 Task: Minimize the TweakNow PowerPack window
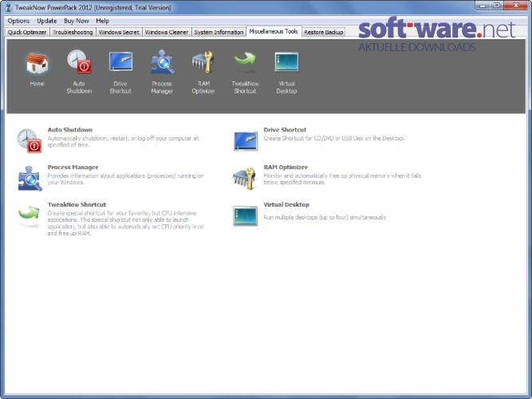[x=483, y=6]
